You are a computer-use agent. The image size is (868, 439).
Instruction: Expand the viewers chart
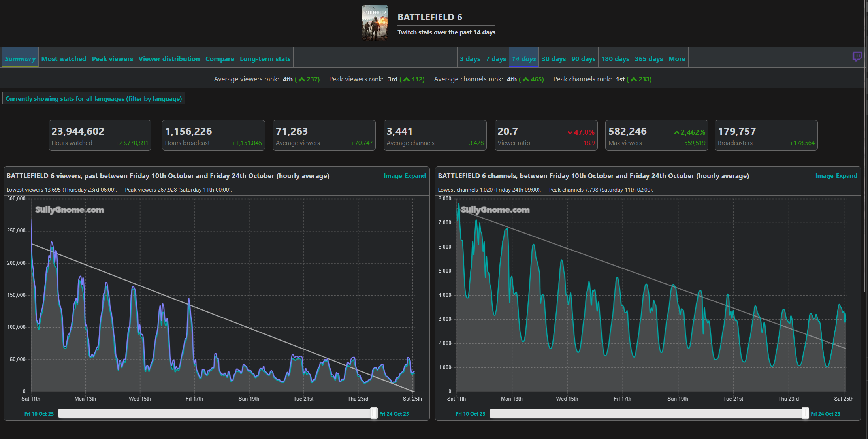pos(415,176)
